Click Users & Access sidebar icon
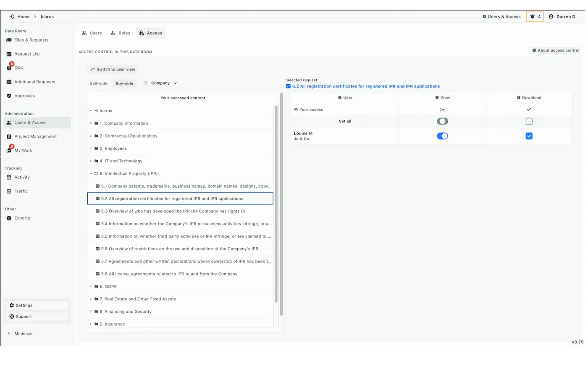This screenshot has width=588, height=368. [x=9, y=123]
